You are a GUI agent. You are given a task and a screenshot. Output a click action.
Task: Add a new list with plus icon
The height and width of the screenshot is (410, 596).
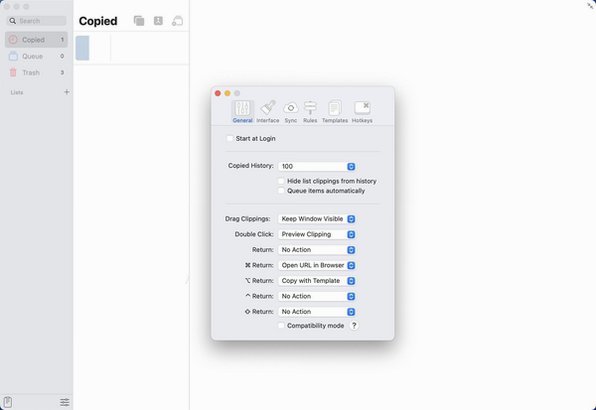click(x=67, y=92)
